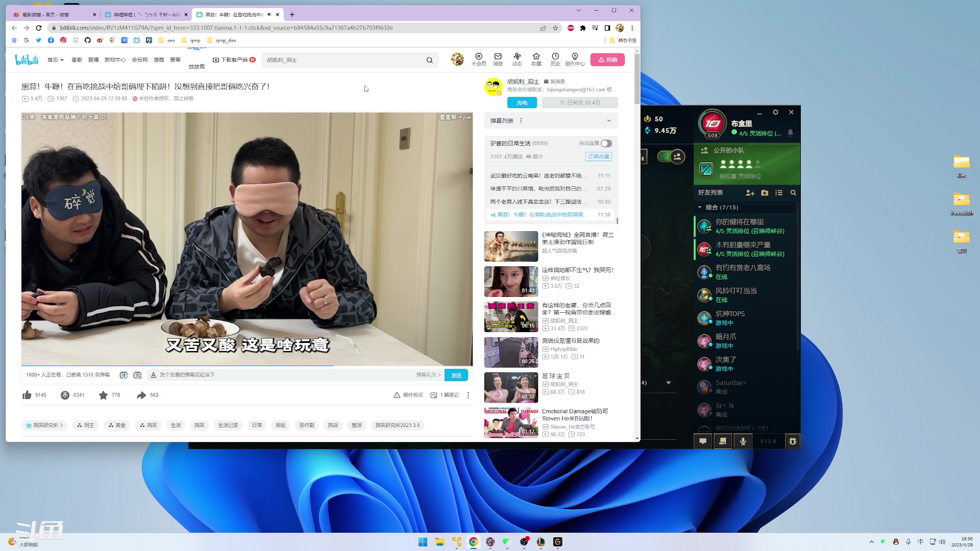Click the Bilibili logo

[27, 60]
